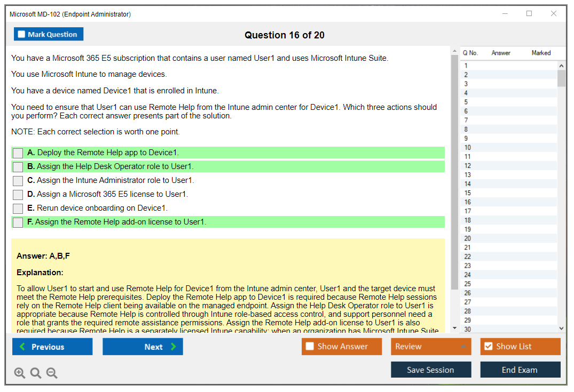Tick the Mark Question checkbox
The height and width of the screenshot is (392, 574).
point(21,34)
